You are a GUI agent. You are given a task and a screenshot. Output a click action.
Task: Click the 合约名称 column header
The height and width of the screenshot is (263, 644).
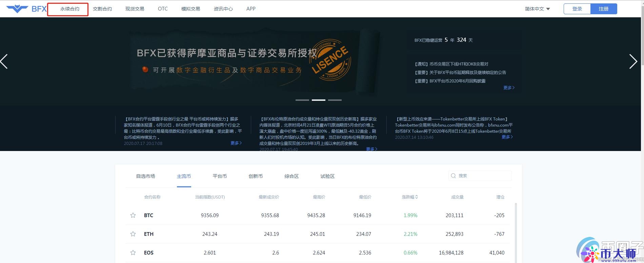tap(152, 197)
